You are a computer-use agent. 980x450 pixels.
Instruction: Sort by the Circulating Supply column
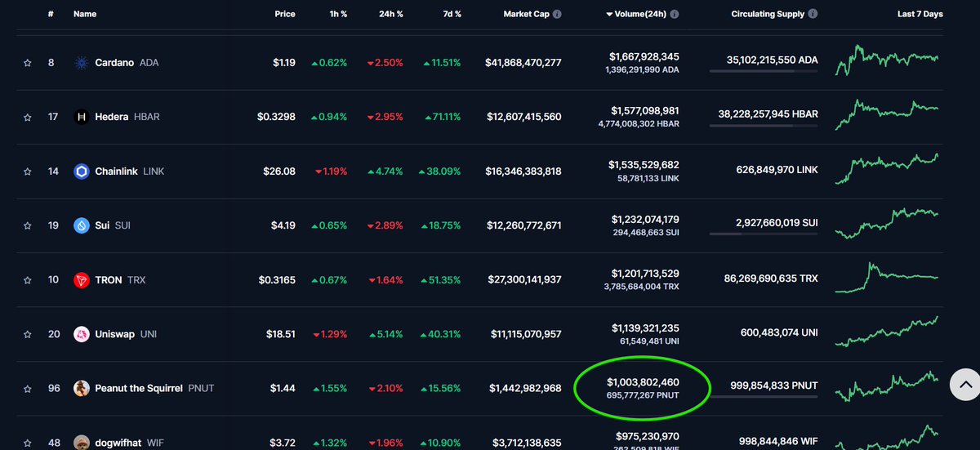coord(768,15)
